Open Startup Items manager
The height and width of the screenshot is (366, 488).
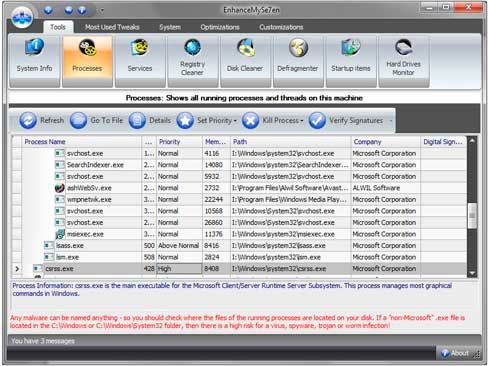click(x=351, y=61)
